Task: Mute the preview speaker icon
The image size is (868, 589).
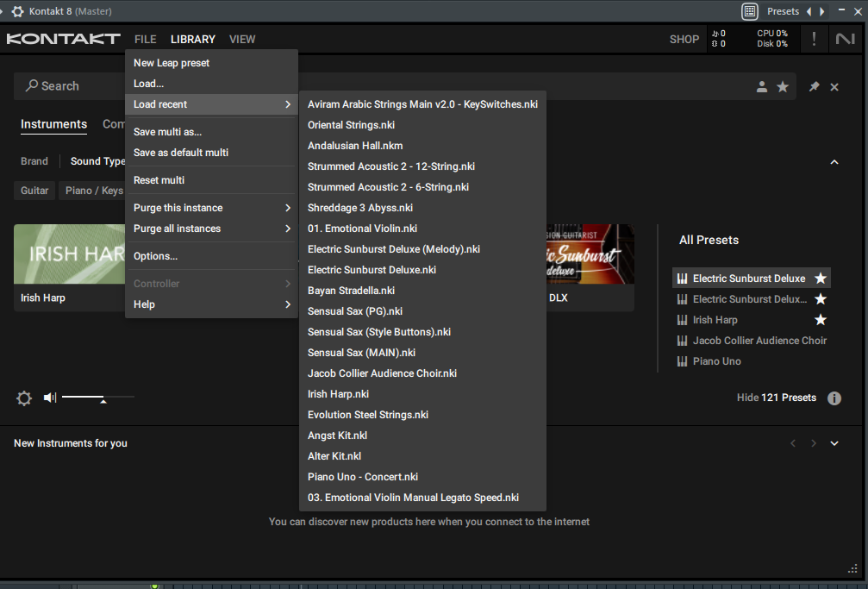Action: click(50, 398)
